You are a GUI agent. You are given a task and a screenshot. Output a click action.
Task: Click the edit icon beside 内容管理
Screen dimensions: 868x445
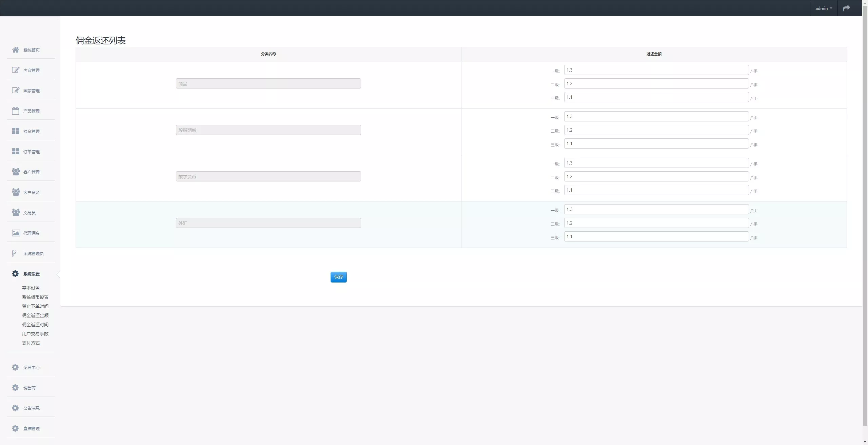point(15,70)
